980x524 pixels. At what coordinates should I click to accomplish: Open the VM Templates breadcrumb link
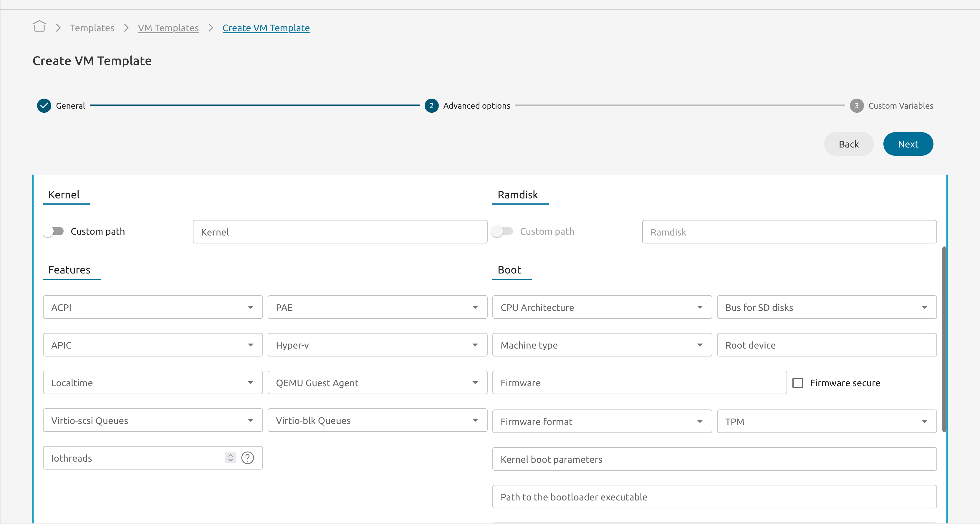(168, 28)
